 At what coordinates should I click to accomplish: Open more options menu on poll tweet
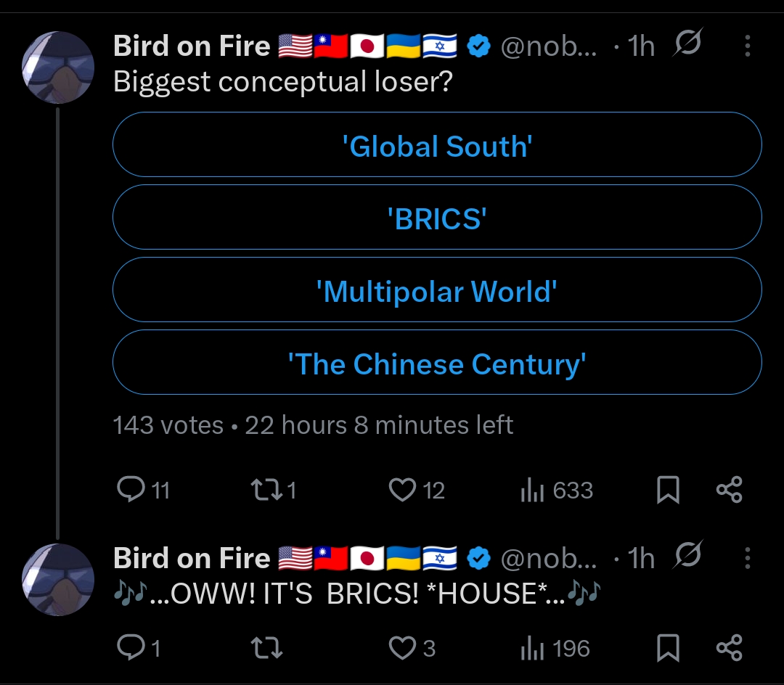pyautogui.click(x=747, y=47)
